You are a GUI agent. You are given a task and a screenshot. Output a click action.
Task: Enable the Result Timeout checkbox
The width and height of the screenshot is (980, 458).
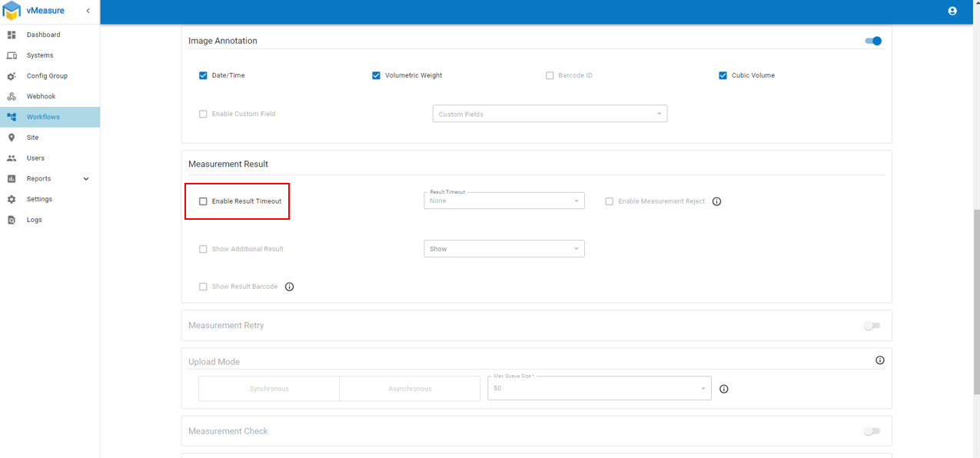click(x=204, y=201)
